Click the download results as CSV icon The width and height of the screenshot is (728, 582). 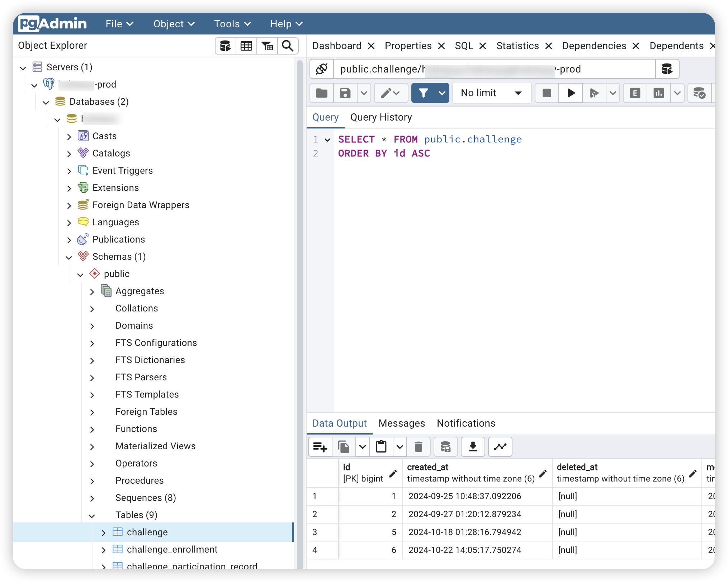click(473, 447)
